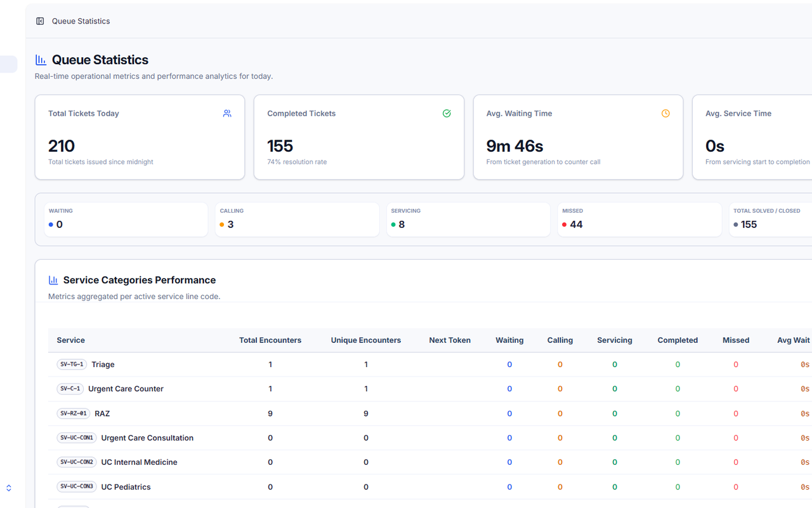Image resolution: width=812 pixels, height=508 pixels.
Task: Click the clock icon on Avg. Waiting Time
Action: click(x=665, y=113)
